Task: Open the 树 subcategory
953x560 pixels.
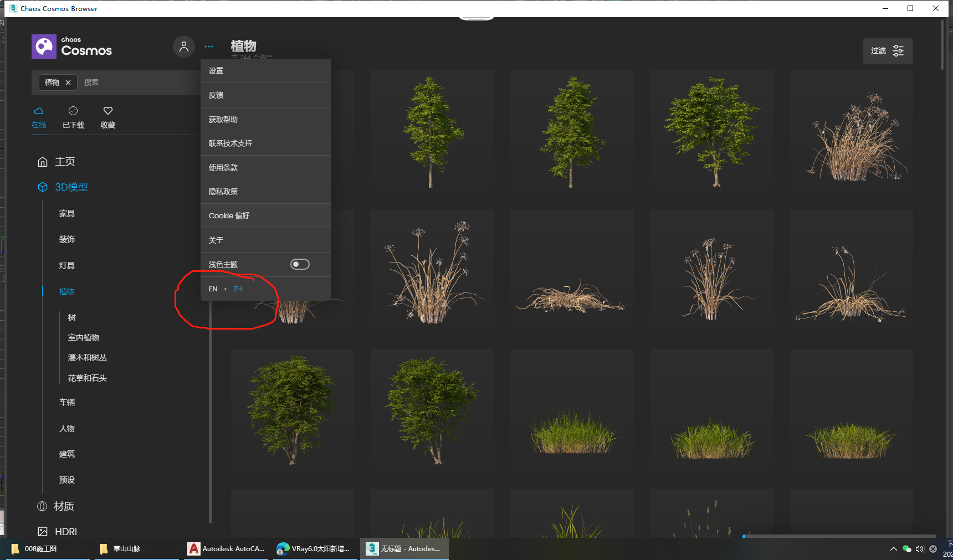Action: tap(72, 318)
